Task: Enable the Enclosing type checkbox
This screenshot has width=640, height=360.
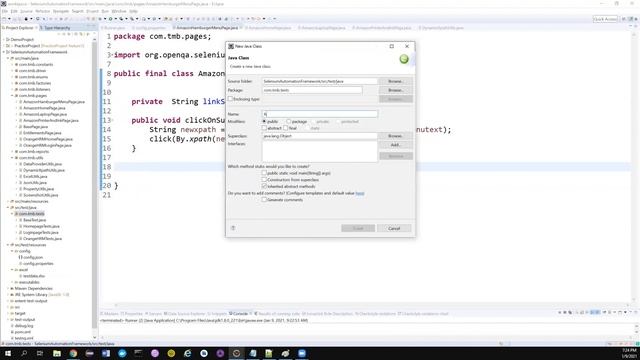Action: 230,99
